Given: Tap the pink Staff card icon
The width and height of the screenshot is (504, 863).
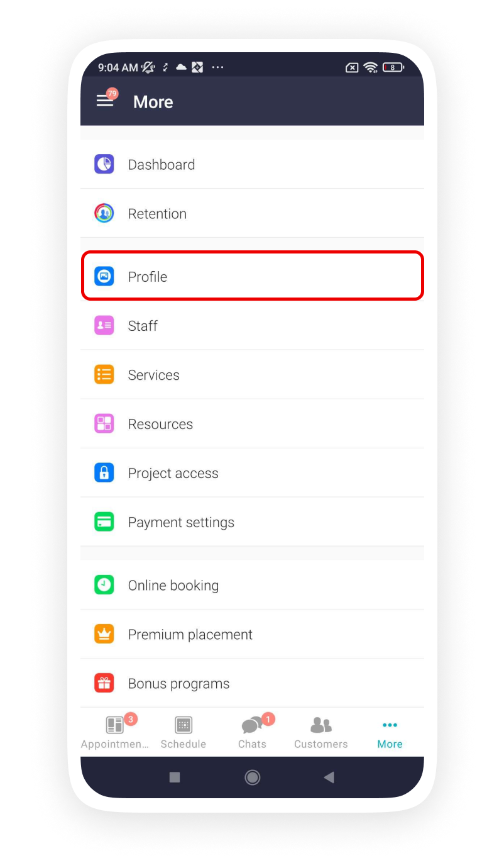Looking at the screenshot, I should (x=104, y=325).
